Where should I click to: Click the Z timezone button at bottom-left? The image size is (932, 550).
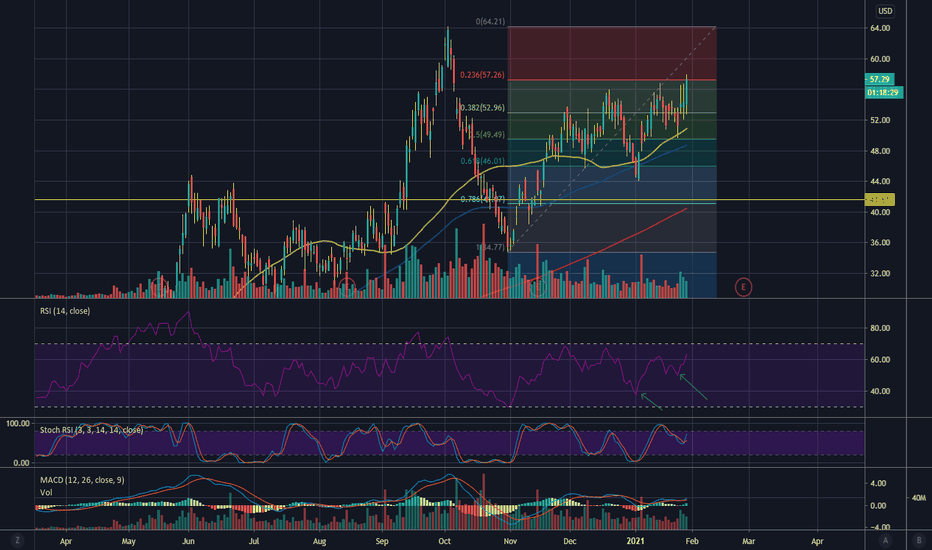18,540
